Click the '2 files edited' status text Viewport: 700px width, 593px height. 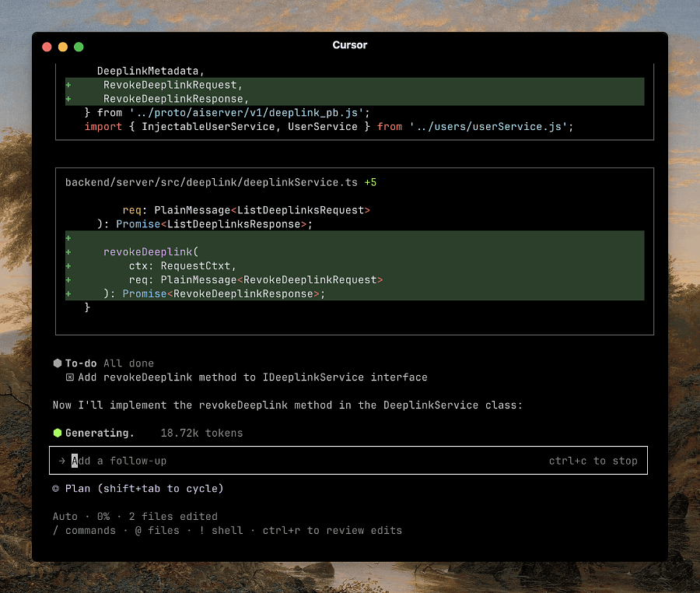pos(173,517)
